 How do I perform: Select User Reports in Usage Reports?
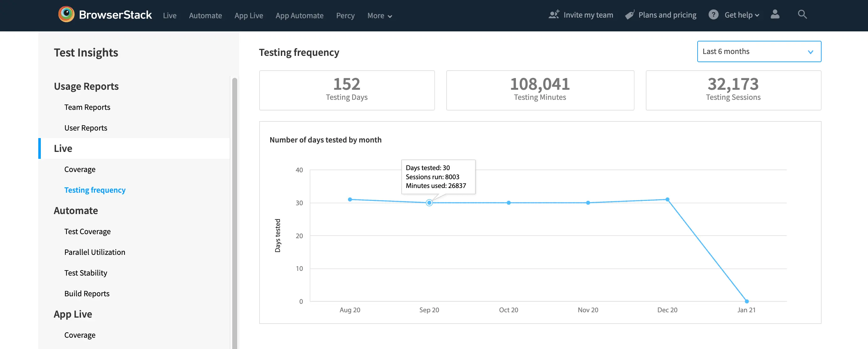coord(86,128)
